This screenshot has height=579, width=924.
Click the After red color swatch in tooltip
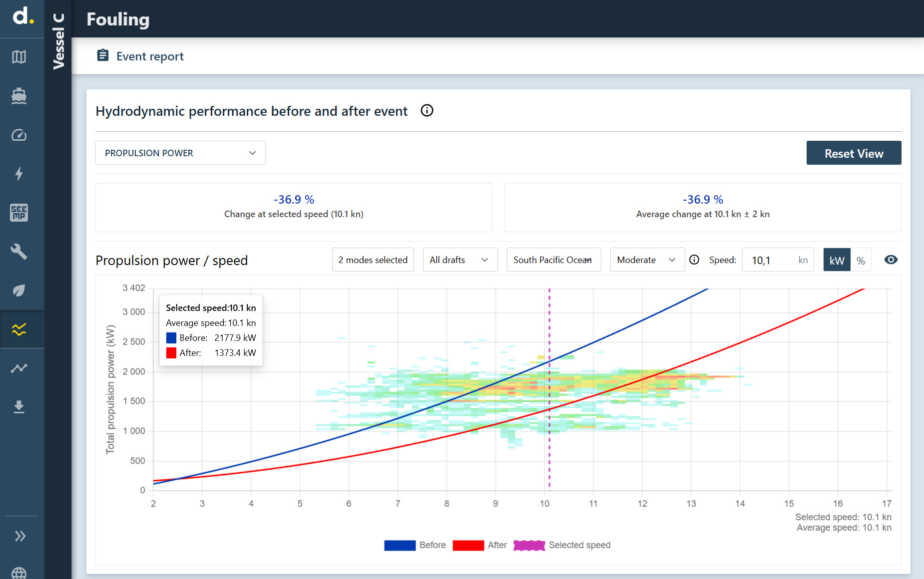point(171,353)
